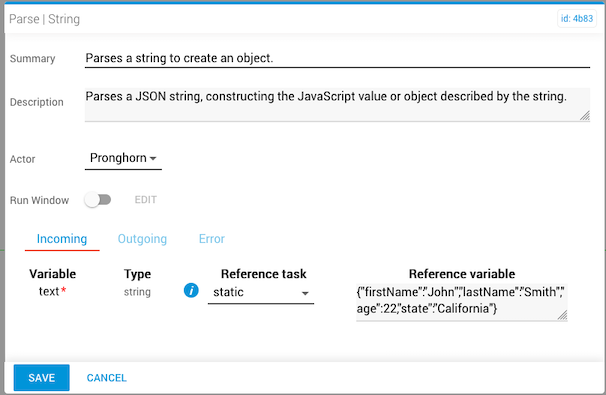The height and width of the screenshot is (395, 606).
Task: Switch to the Incoming tab
Action: point(62,239)
